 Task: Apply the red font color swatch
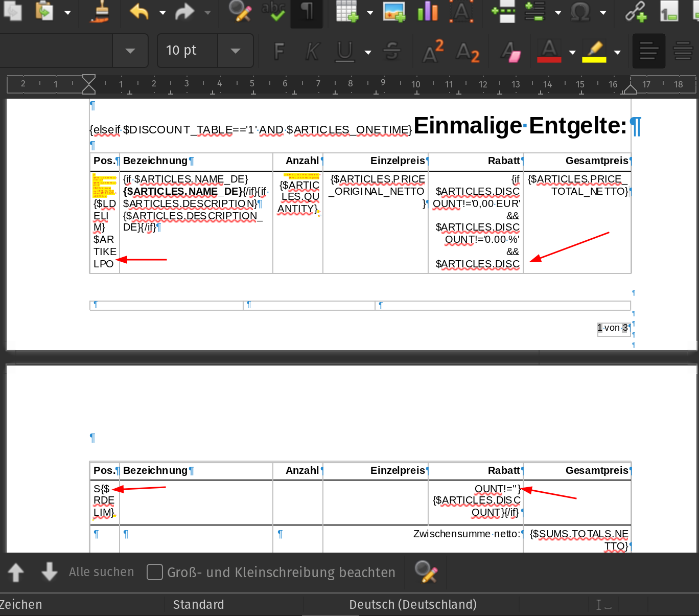tap(549, 51)
